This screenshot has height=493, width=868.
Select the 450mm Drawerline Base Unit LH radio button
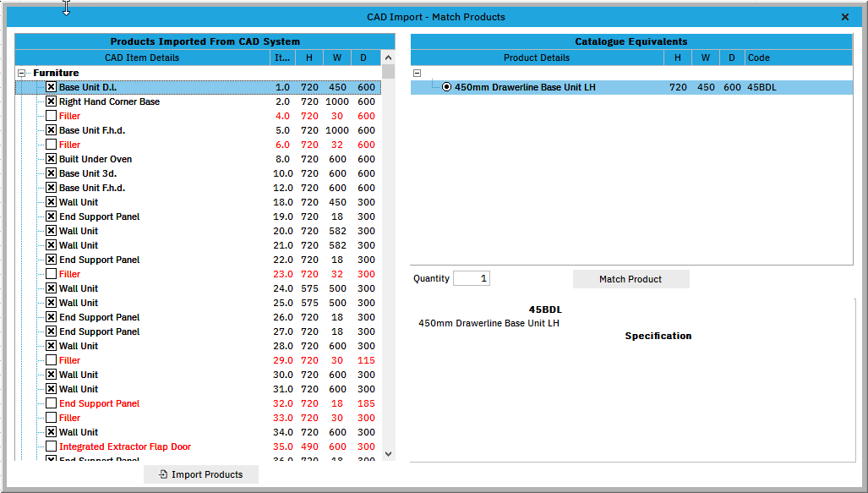click(447, 87)
